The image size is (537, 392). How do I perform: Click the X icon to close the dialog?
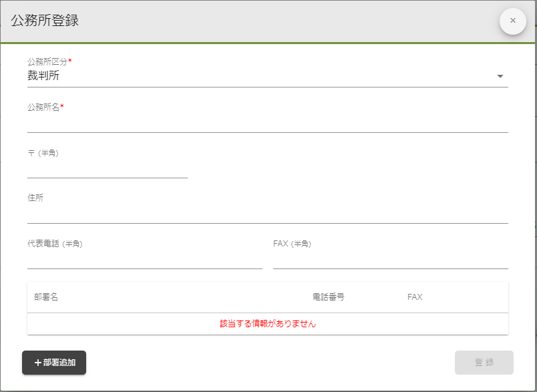coord(512,21)
